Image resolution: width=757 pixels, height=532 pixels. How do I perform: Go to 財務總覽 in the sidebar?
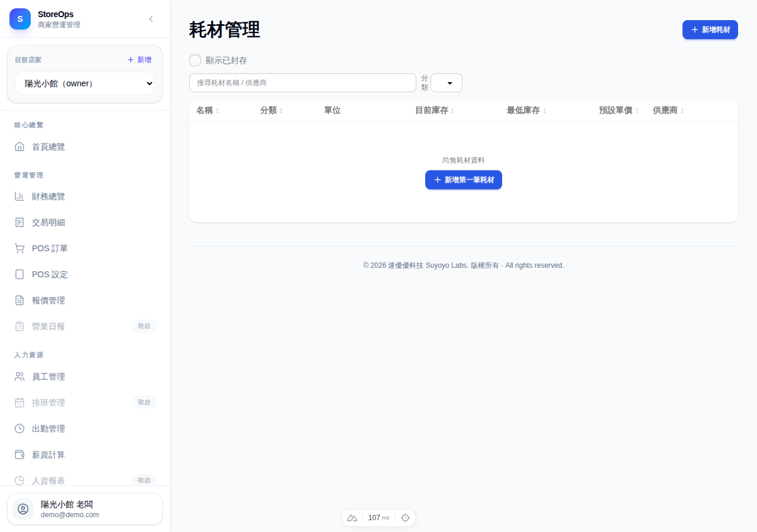[85, 196]
